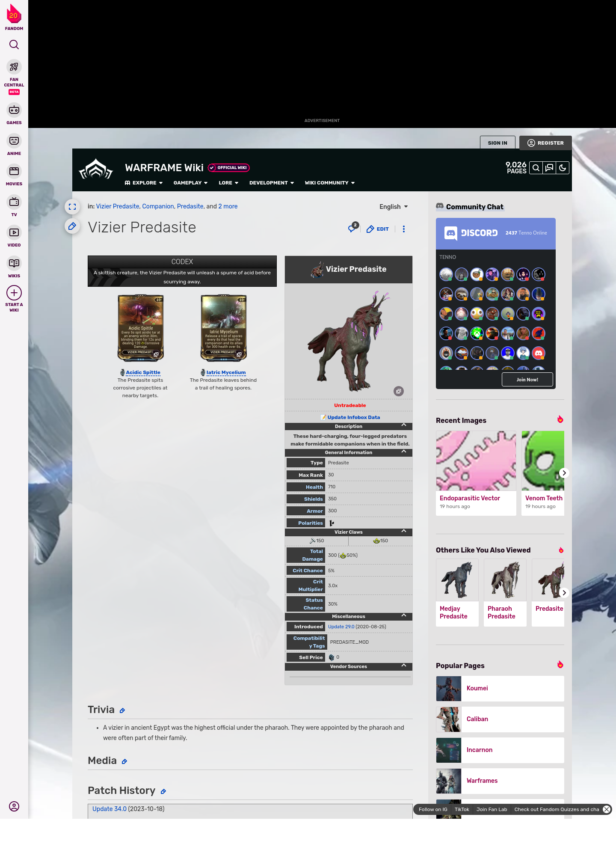Open the Update 29.0 link

341,627
